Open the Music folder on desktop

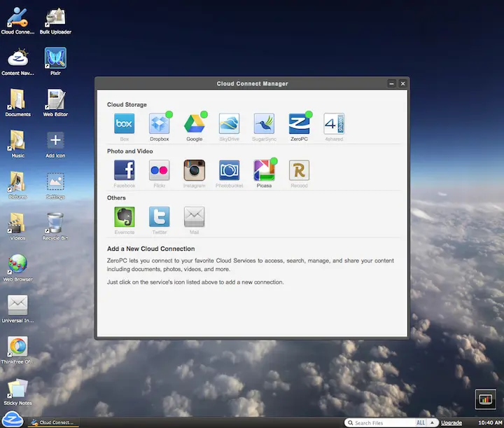17,144
